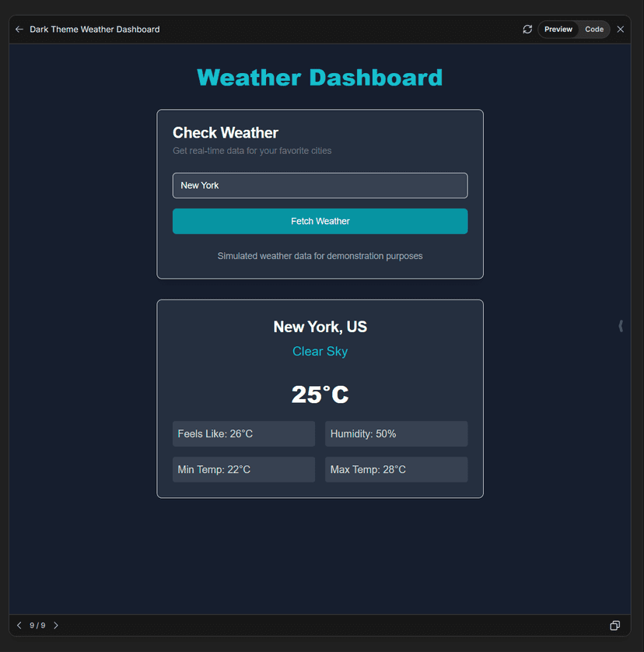This screenshot has width=644, height=652.
Task: Click the Dark Theme Weather Dashboard title
Action: 95,30
